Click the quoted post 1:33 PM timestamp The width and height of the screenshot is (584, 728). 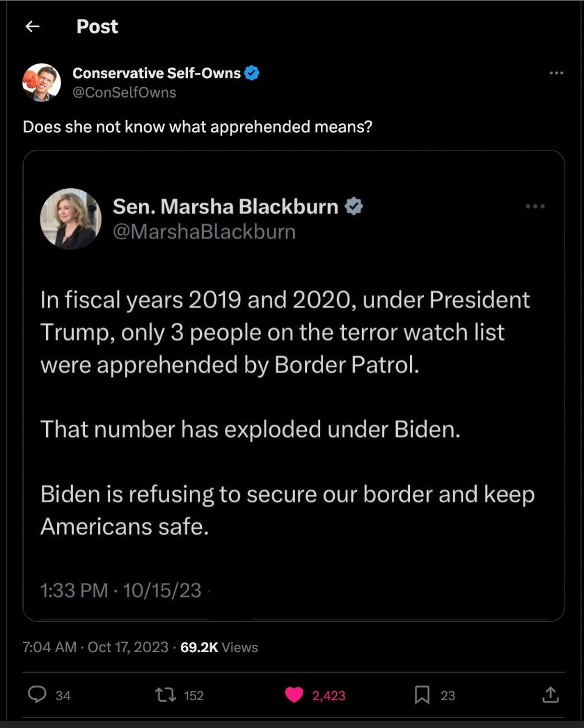[121, 590]
